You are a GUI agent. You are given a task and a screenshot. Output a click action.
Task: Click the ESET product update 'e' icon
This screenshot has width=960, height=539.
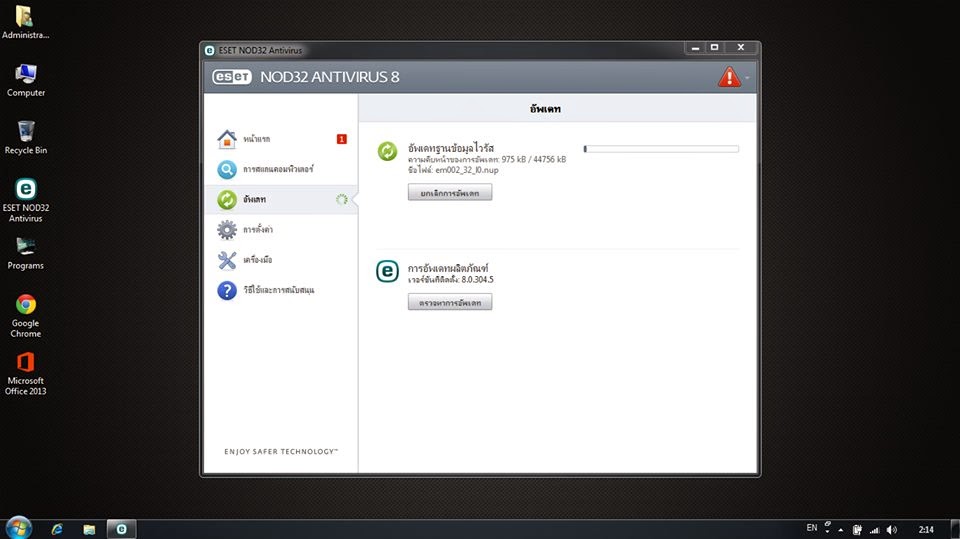[387, 271]
